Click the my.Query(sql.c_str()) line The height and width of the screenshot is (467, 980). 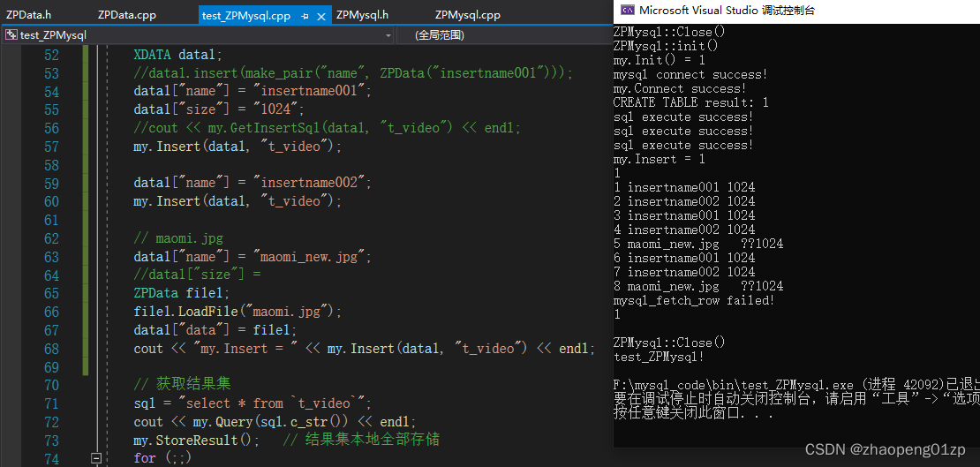tap(275, 422)
